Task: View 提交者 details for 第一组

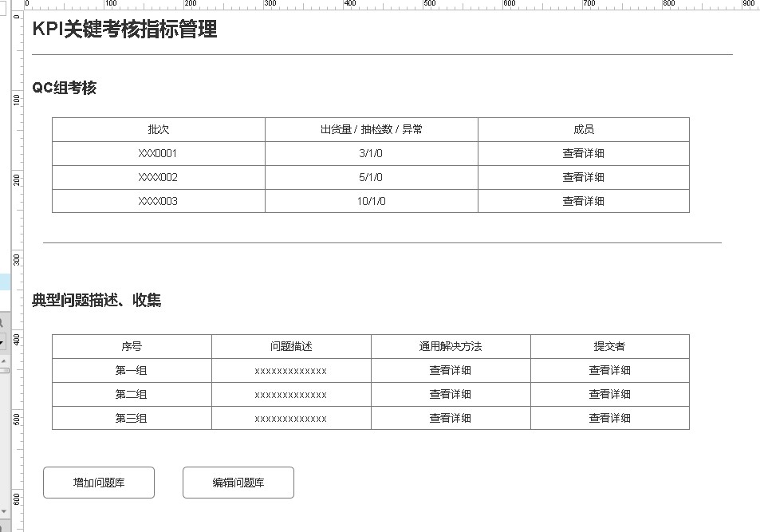Action: click(x=609, y=370)
